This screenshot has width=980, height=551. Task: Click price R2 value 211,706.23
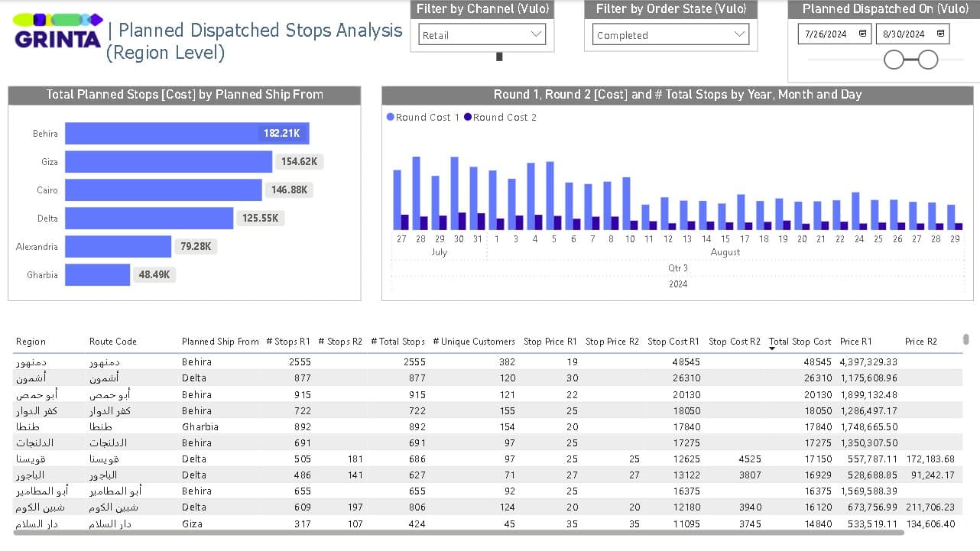[930, 507]
